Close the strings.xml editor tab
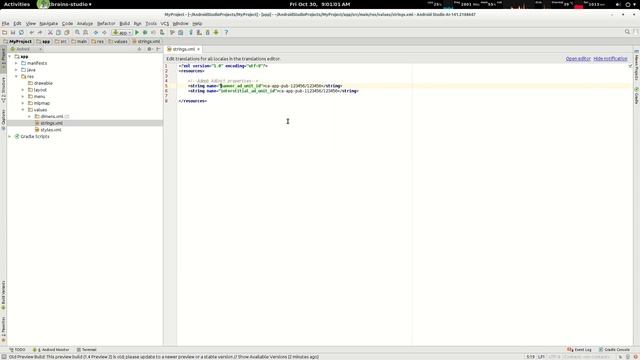The width and height of the screenshot is (640, 360). [x=198, y=49]
